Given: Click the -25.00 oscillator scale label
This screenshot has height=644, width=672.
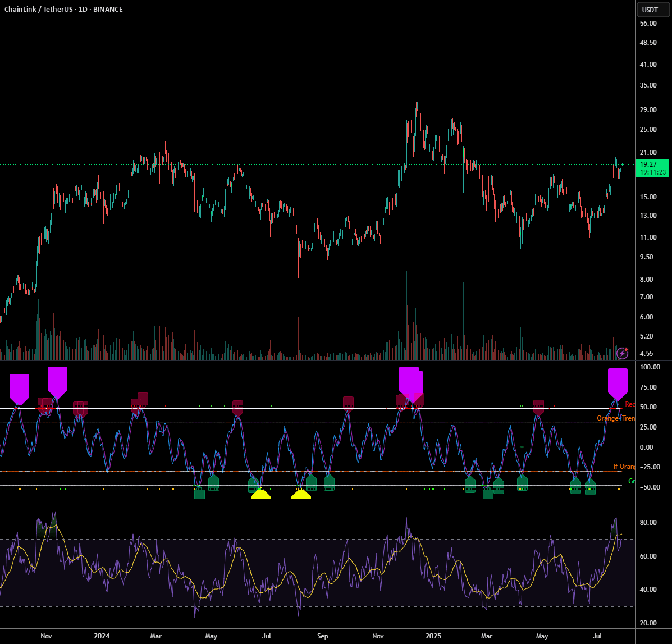Looking at the screenshot, I should point(650,467).
